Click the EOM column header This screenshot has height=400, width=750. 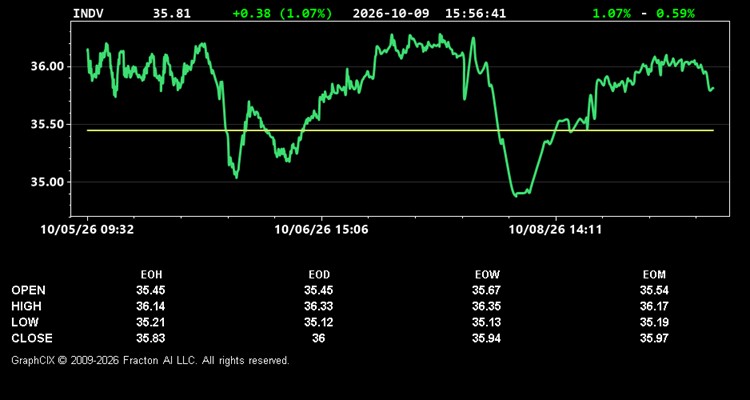[x=654, y=275]
